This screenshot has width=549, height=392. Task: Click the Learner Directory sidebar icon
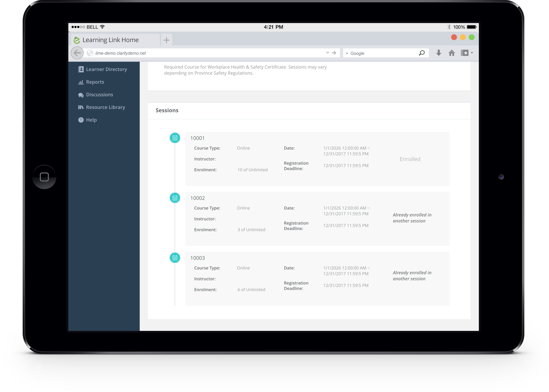[81, 69]
